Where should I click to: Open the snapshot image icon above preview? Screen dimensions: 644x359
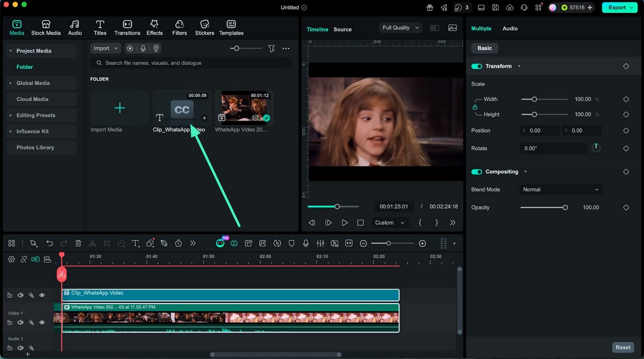click(452, 28)
